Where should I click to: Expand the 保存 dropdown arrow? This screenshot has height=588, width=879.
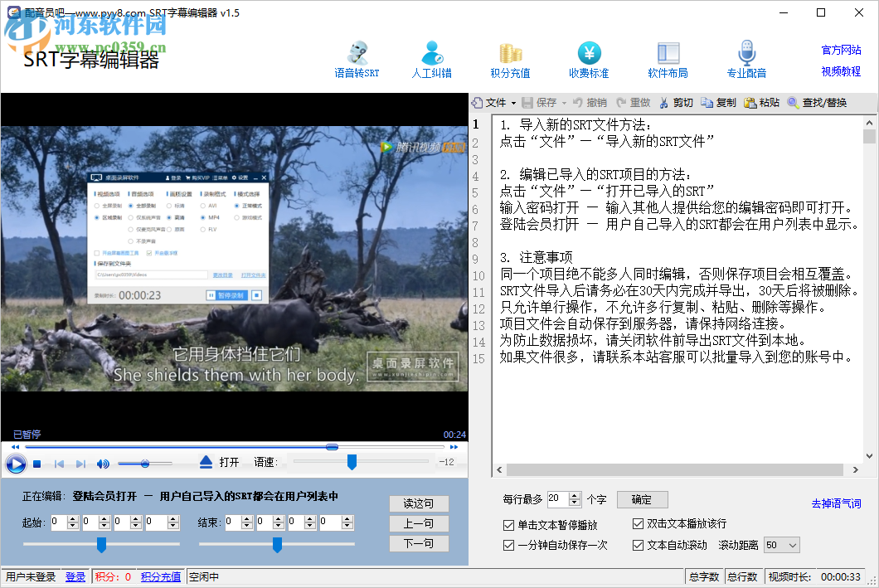coord(564,103)
